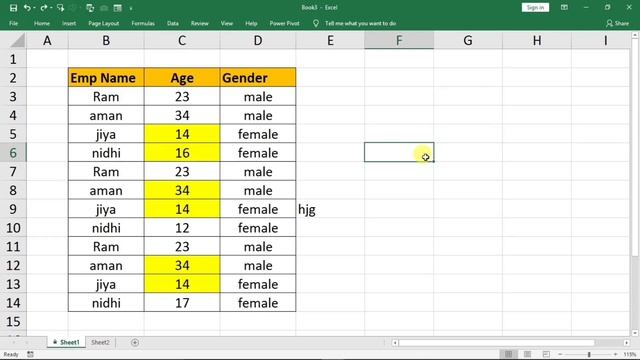
Task: Click the Gender header cell
Action: click(258, 78)
